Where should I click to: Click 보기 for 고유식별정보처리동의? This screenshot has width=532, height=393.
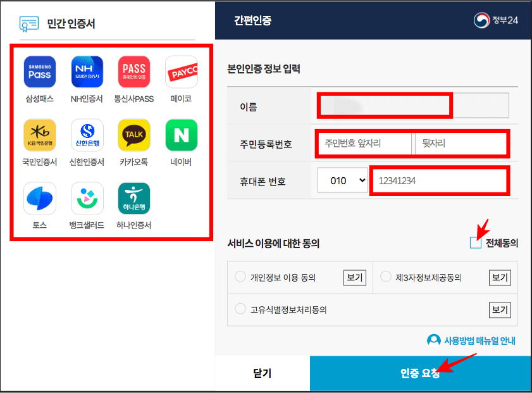tap(500, 310)
